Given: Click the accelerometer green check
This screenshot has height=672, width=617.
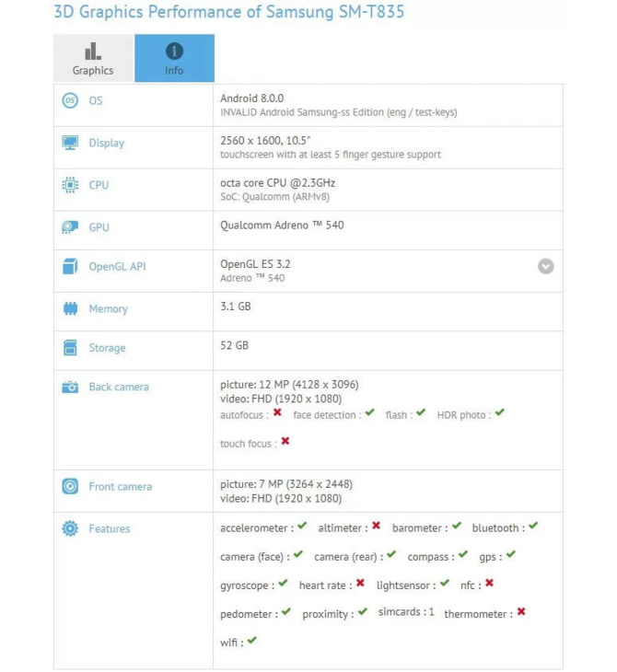Looking at the screenshot, I should pyautogui.click(x=302, y=526).
